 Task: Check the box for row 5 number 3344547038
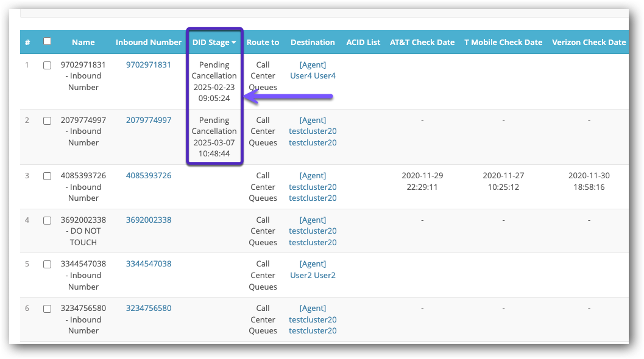[48, 265]
